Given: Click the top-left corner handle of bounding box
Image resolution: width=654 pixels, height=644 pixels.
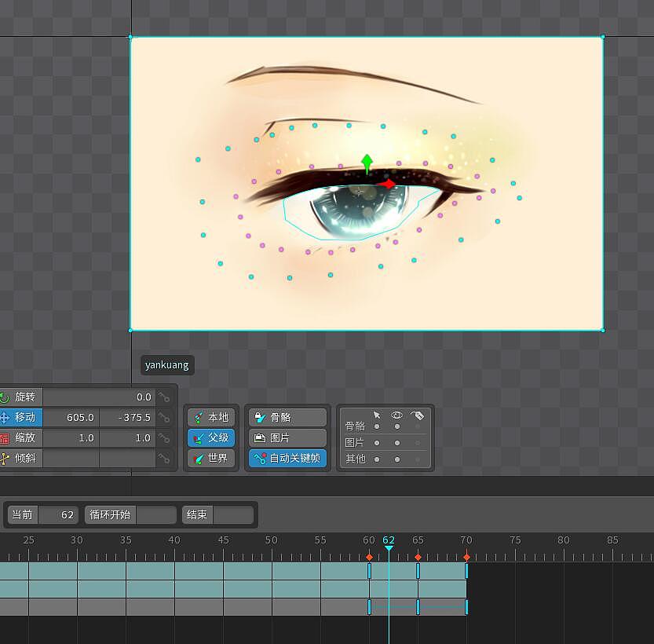Looking at the screenshot, I should coord(130,37).
